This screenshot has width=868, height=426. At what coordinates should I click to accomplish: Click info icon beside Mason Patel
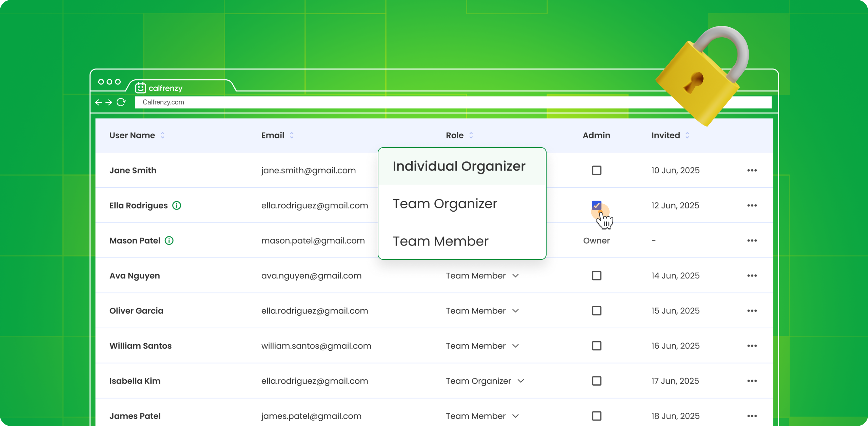coord(169,241)
